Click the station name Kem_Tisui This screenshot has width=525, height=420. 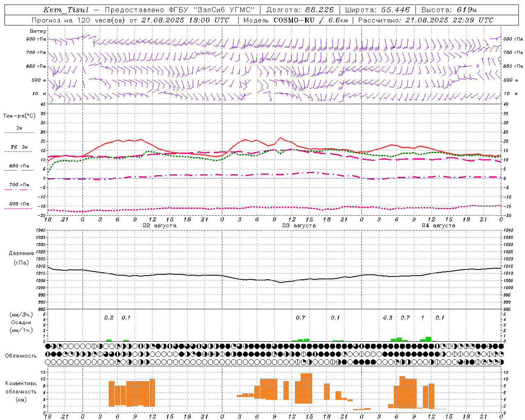pos(66,10)
